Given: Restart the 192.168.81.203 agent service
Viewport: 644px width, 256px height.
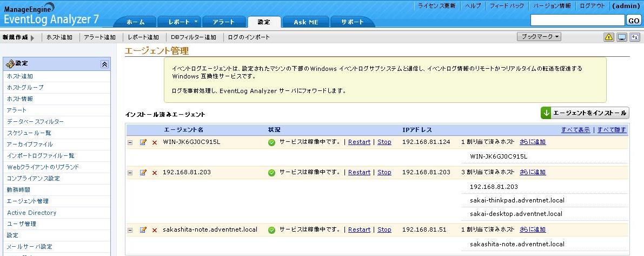Looking at the screenshot, I should (359, 172).
